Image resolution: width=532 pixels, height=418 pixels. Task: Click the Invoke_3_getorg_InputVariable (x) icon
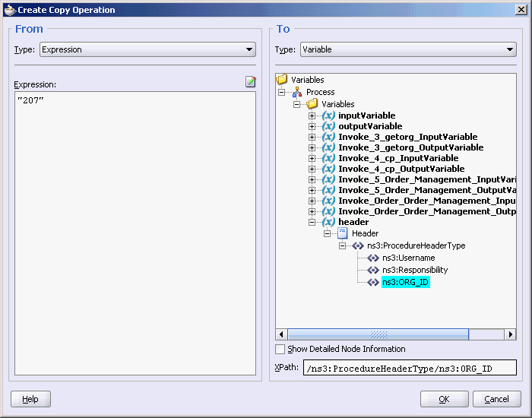tap(328, 137)
